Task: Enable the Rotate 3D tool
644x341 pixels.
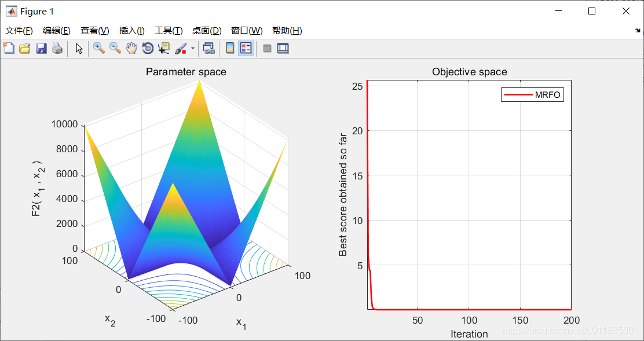Action: click(x=148, y=49)
